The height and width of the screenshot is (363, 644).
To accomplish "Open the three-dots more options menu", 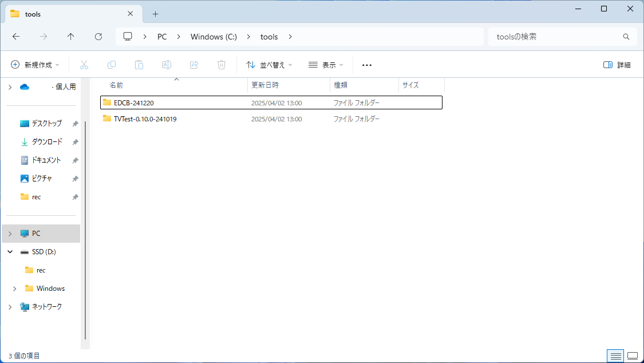I will (x=367, y=65).
